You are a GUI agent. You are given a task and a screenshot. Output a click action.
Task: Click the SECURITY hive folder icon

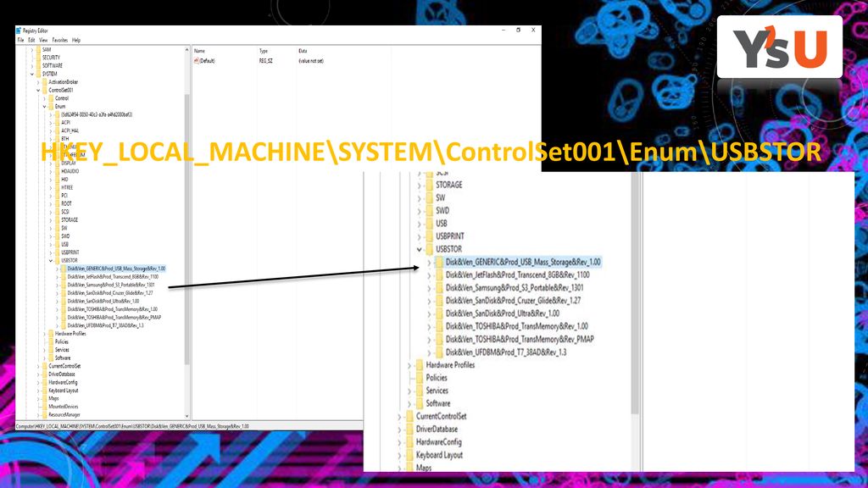click(38, 58)
